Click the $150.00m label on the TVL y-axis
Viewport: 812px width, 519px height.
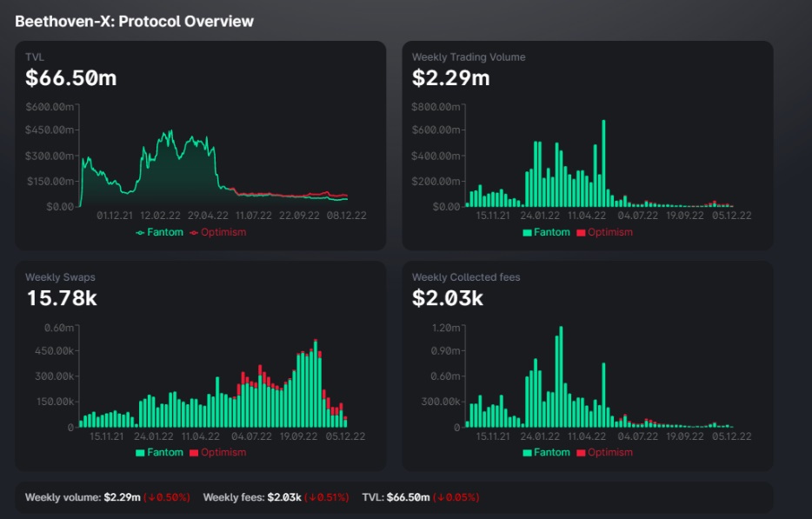(50, 182)
